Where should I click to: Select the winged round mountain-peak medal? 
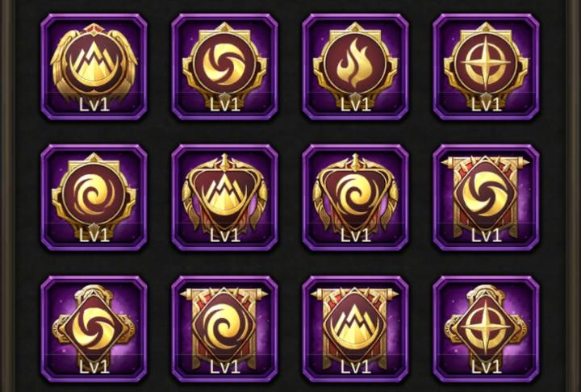pyautogui.click(x=94, y=67)
